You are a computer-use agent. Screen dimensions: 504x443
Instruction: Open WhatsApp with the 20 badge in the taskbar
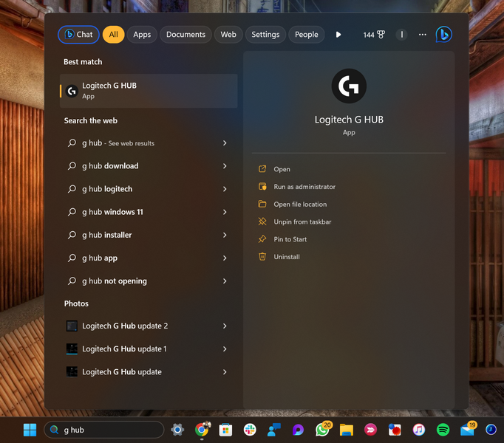point(322,430)
